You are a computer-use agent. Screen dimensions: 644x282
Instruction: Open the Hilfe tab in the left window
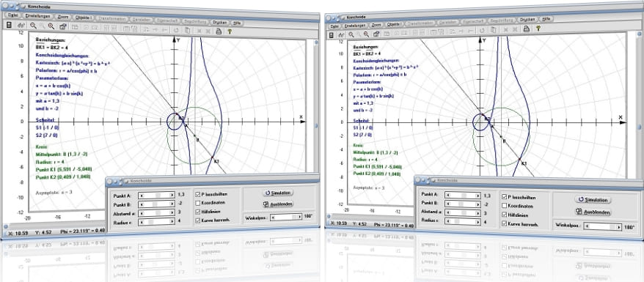pyautogui.click(x=237, y=23)
